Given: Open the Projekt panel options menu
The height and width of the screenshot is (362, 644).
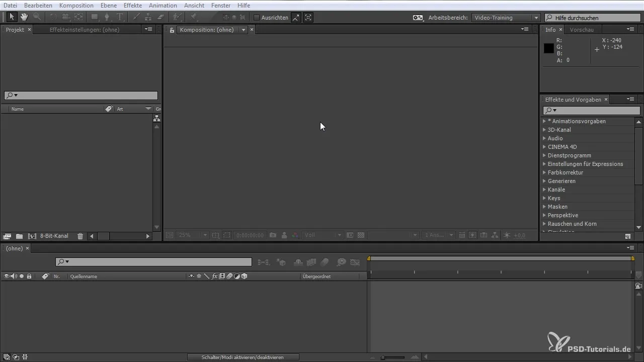Looking at the screenshot, I should 148,30.
